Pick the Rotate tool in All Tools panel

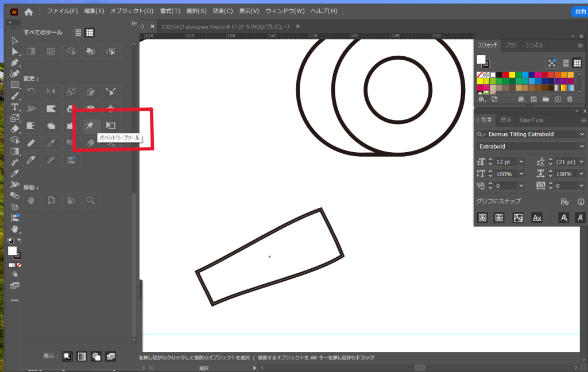coord(32,91)
